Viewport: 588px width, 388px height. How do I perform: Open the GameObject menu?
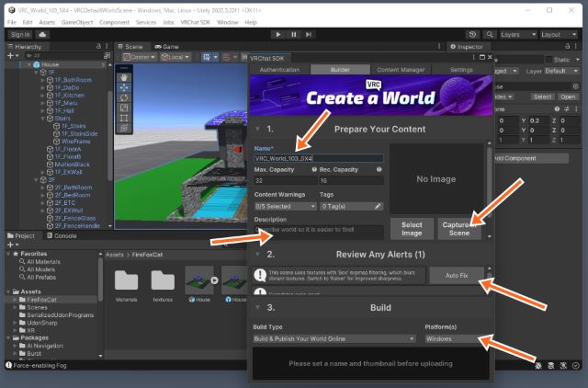coord(77,22)
